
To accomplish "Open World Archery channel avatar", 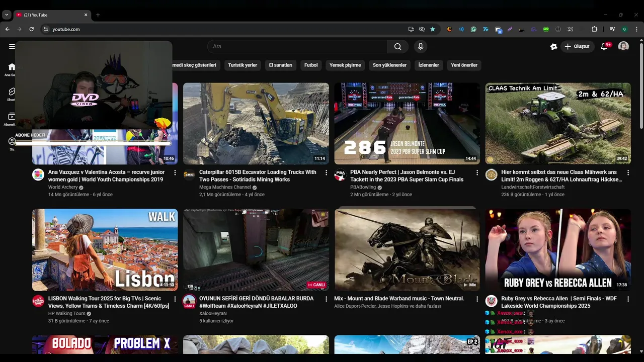I will (38, 175).
